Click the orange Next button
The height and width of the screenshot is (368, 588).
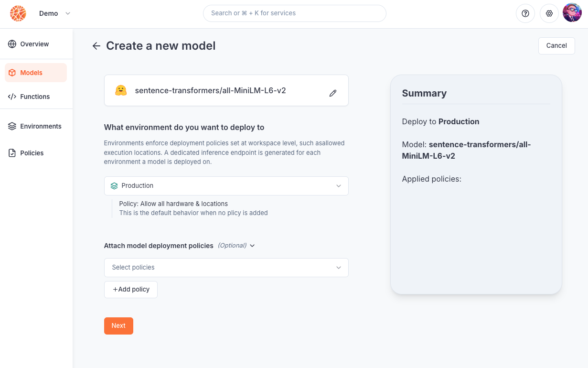[x=118, y=326]
